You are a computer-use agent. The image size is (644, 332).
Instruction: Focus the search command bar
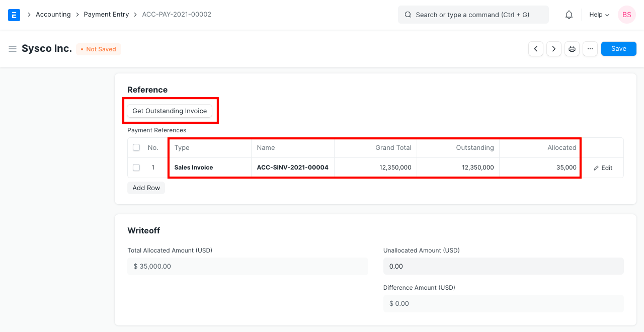(x=473, y=15)
